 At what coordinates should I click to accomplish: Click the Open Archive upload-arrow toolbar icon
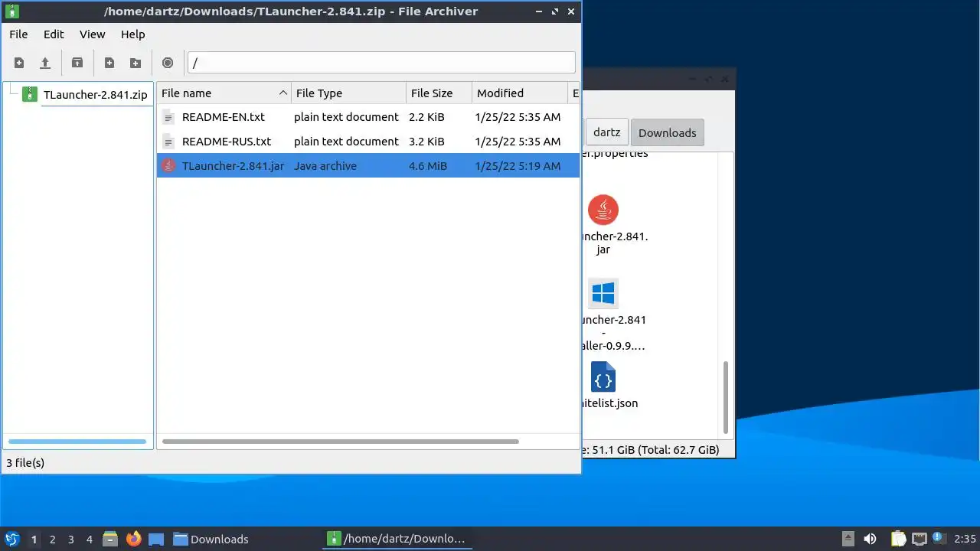pyautogui.click(x=45, y=63)
